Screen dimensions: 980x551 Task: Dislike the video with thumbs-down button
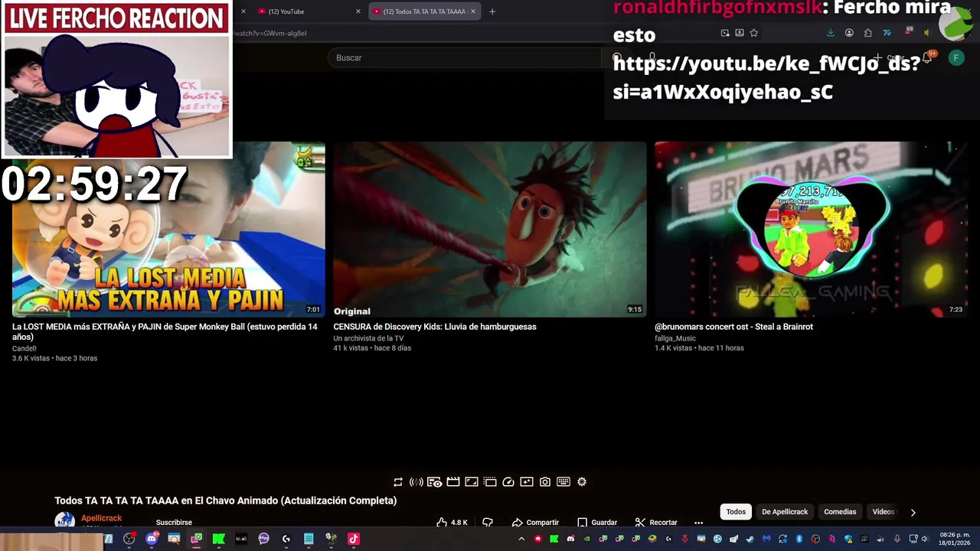pyautogui.click(x=488, y=522)
